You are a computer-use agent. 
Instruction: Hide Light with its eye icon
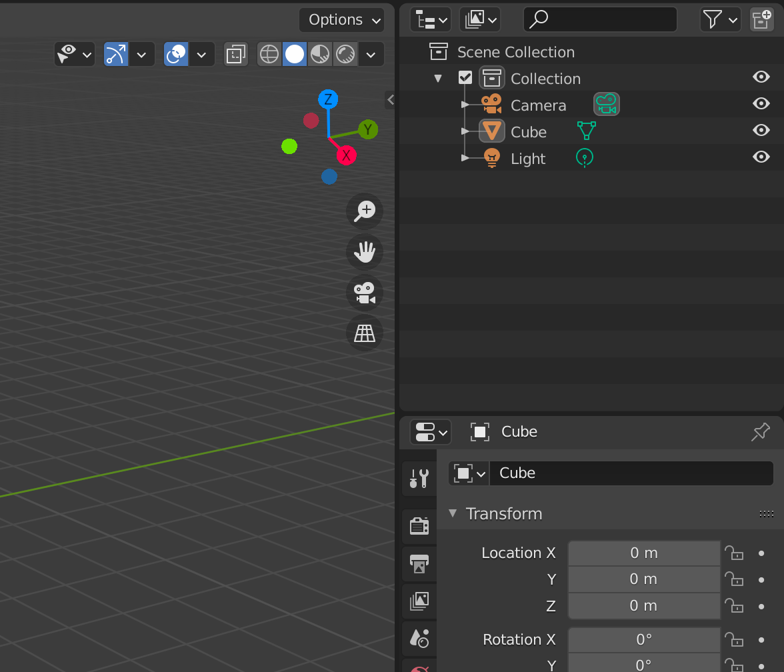pos(761,157)
